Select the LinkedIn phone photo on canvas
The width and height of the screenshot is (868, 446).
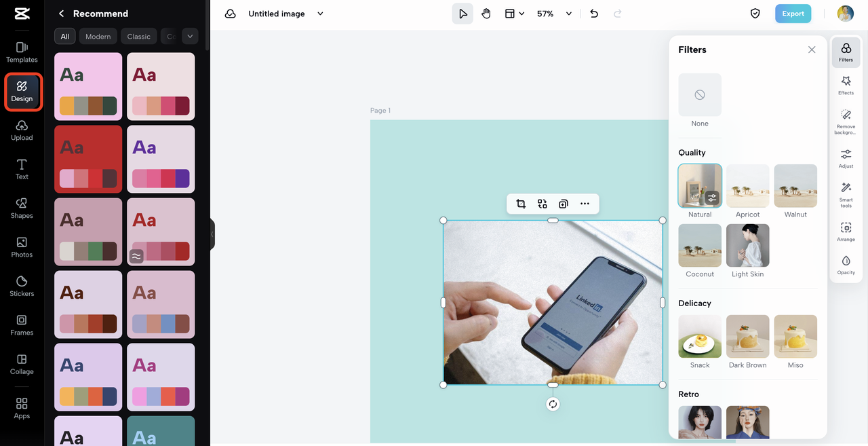[x=553, y=303]
